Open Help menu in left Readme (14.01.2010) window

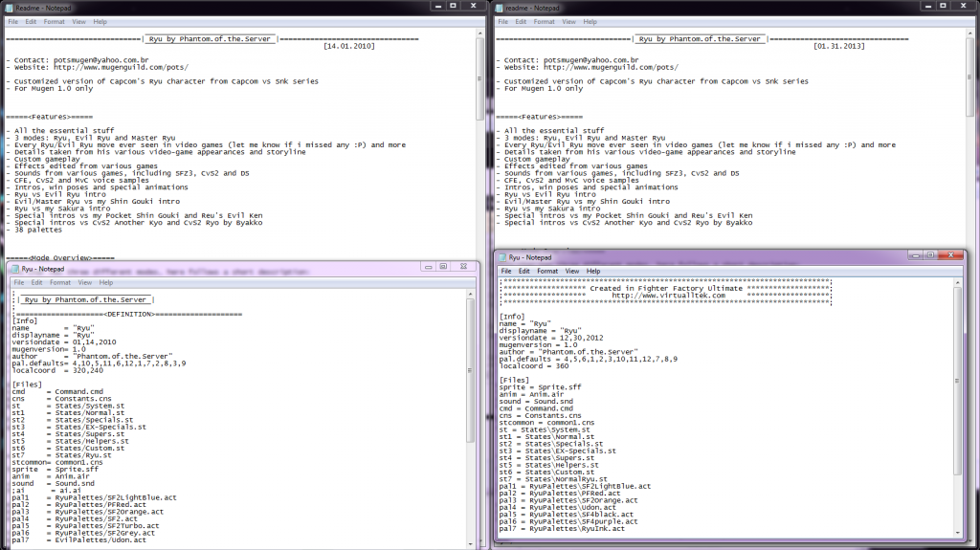tap(100, 21)
